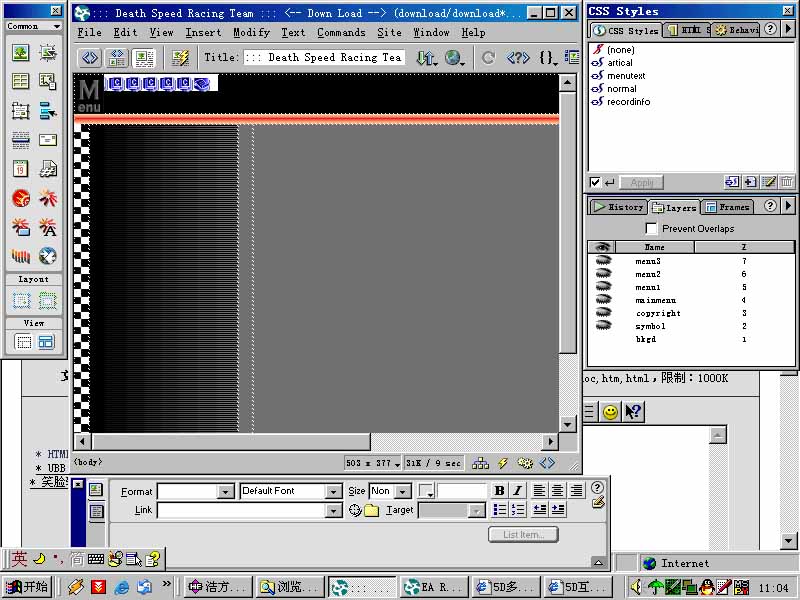Click the Insert Flash icon in Objects panel
This screenshot has height=600, width=800.
click(x=20, y=198)
